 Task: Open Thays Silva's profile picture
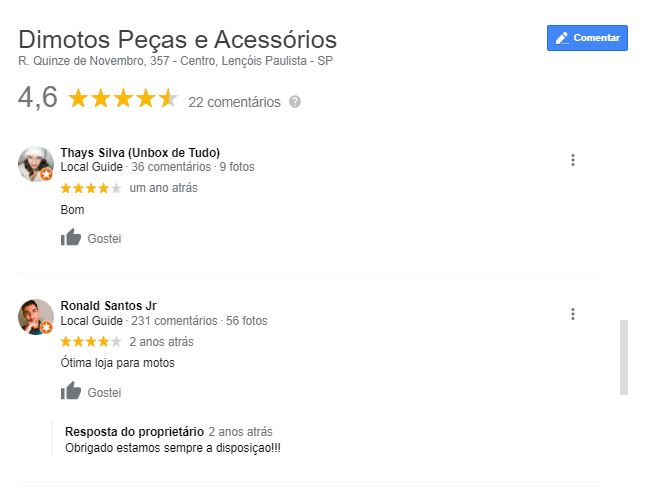pyautogui.click(x=35, y=164)
